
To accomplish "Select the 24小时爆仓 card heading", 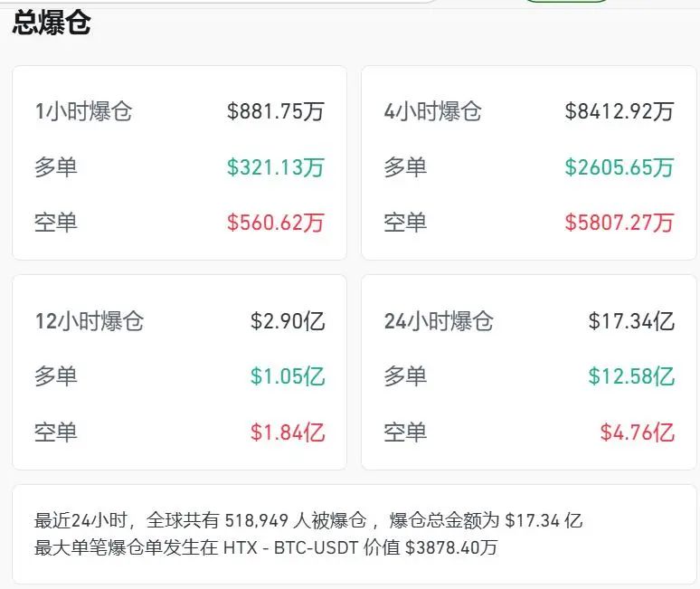I will tap(439, 321).
